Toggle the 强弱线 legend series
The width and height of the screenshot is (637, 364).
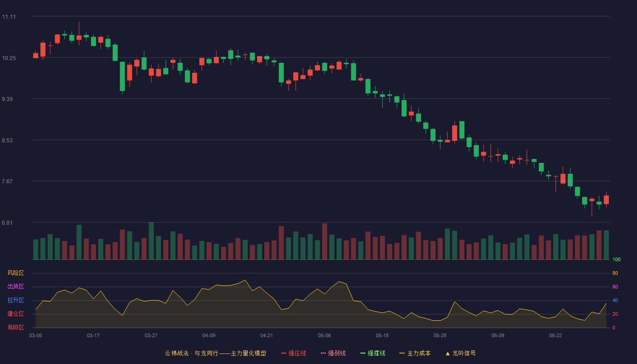(x=333, y=353)
